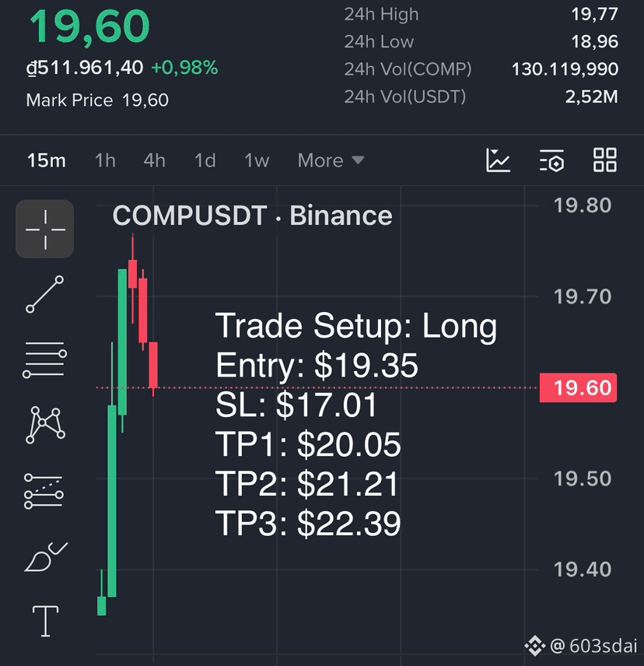Select the long position projection tool

44,491
